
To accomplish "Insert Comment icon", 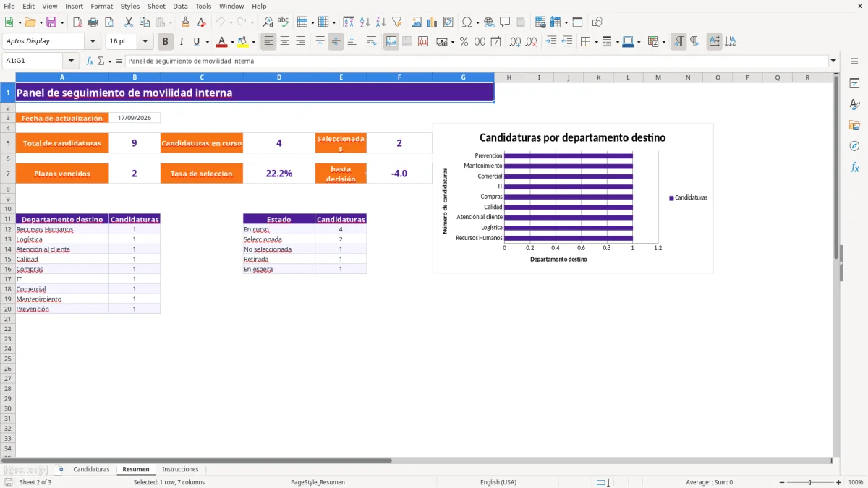I will click(505, 22).
